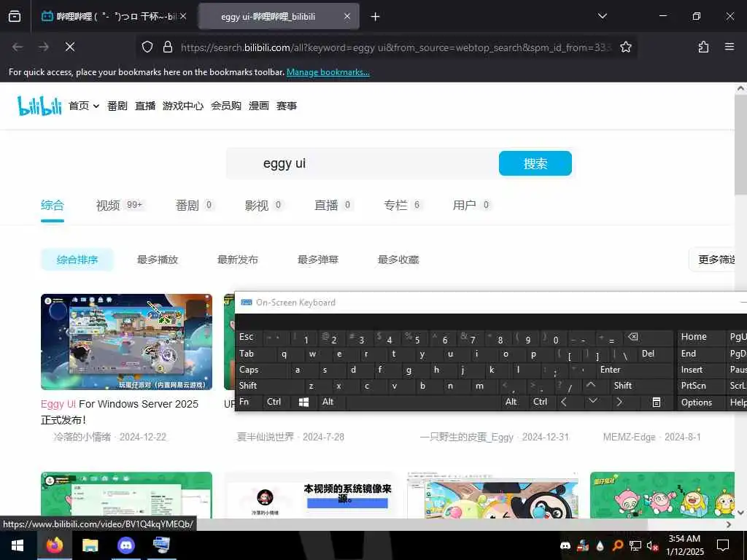The height and width of the screenshot is (560, 747).
Task: Sort results by 最多收藏
Action: pyautogui.click(x=398, y=260)
